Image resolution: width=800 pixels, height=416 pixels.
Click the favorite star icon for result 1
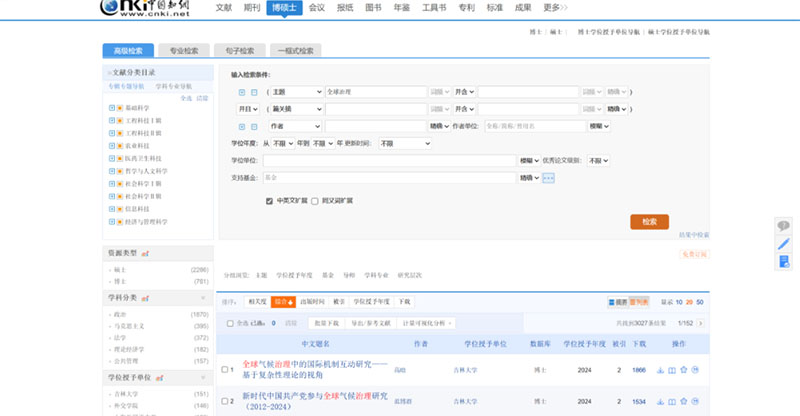click(x=684, y=370)
